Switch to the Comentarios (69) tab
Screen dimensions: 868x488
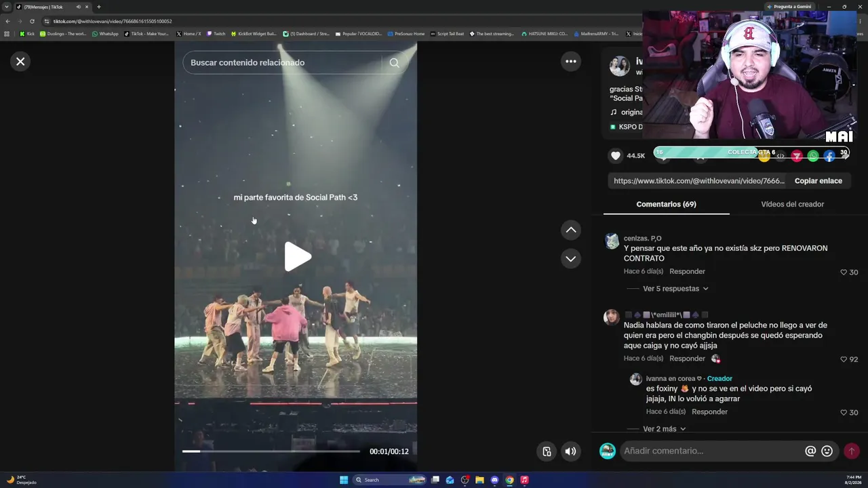pyautogui.click(x=666, y=204)
